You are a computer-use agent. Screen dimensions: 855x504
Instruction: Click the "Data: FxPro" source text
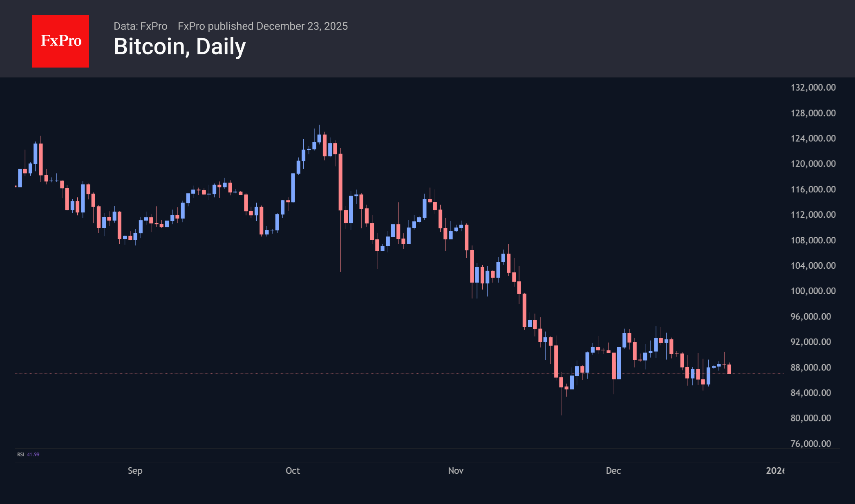point(140,26)
